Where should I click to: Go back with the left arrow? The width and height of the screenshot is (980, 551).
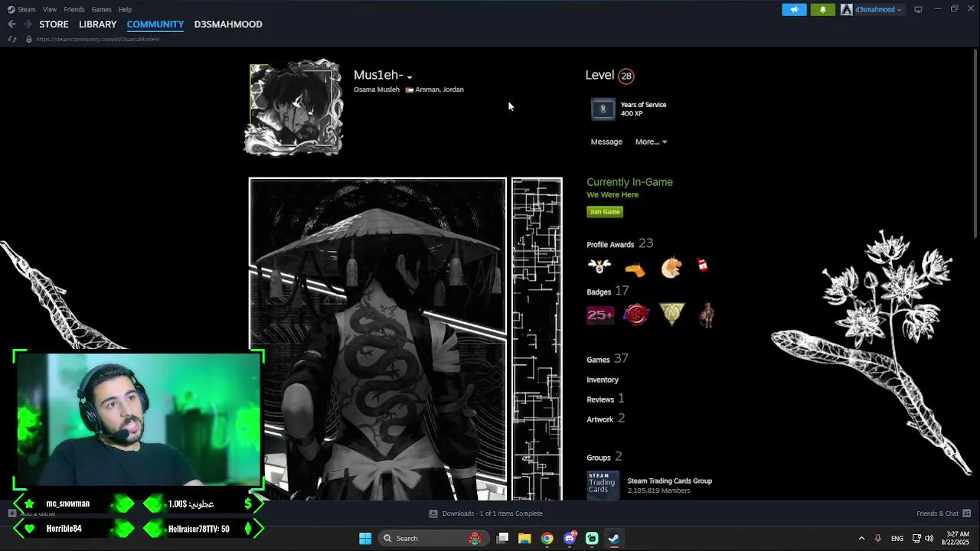pos(11,24)
